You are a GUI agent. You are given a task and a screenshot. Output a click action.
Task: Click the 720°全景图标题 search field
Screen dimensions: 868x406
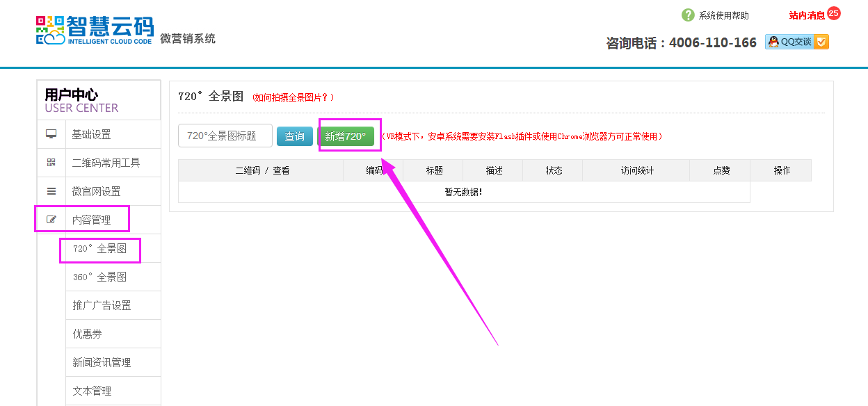click(225, 136)
